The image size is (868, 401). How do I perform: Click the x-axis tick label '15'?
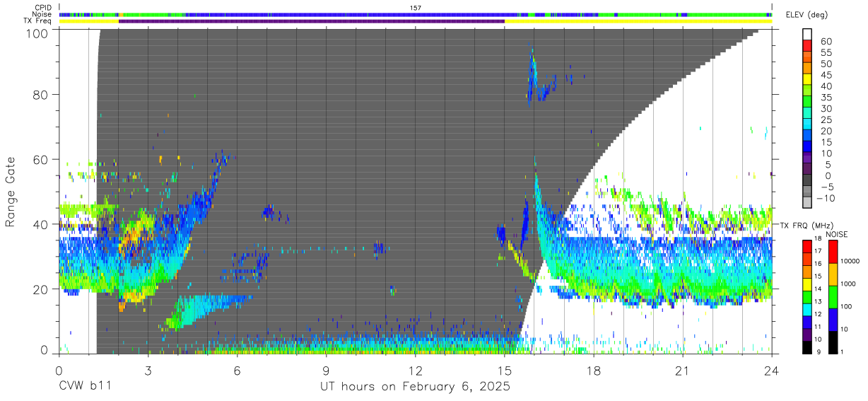pos(504,370)
